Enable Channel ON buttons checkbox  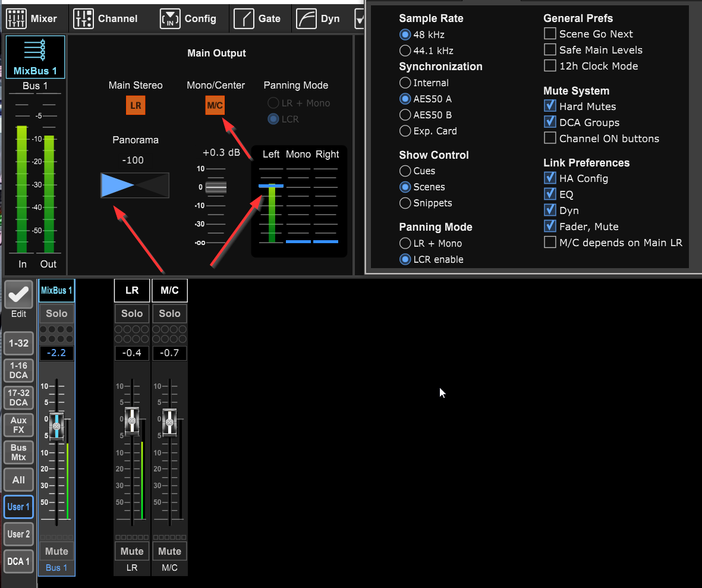click(x=550, y=139)
